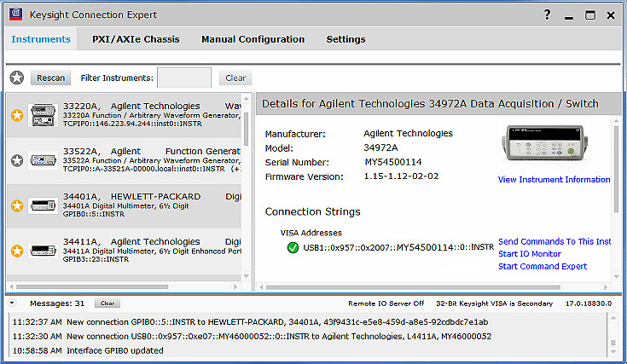This screenshot has width=627, height=364.
Task: Unfavorite the 33220A instrument star
Action: [17, 115]
